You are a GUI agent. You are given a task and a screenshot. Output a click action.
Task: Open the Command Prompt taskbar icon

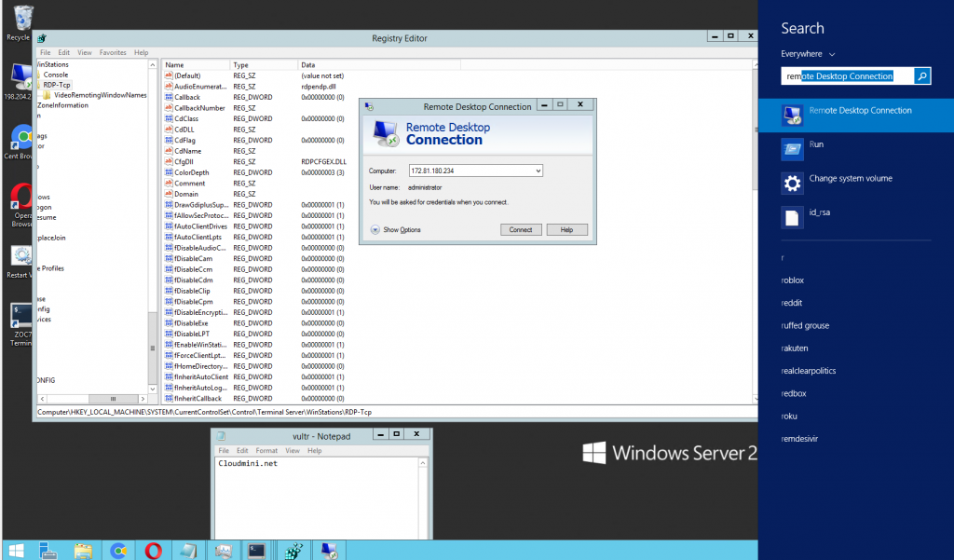pos(254,550)
